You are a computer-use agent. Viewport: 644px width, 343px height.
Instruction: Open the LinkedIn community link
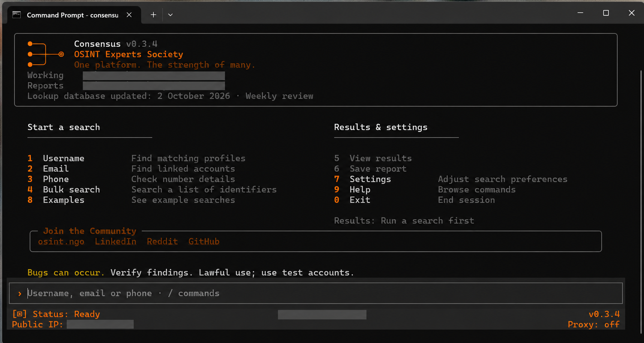115,241
